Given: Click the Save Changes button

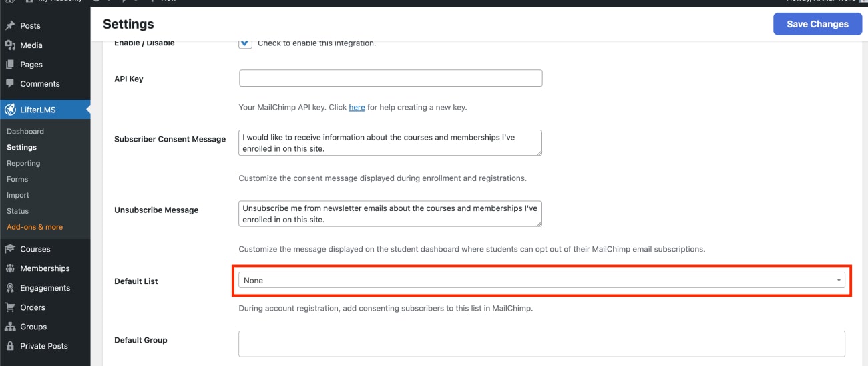Looking at the screenshot, I should click(x=817, y=24).
